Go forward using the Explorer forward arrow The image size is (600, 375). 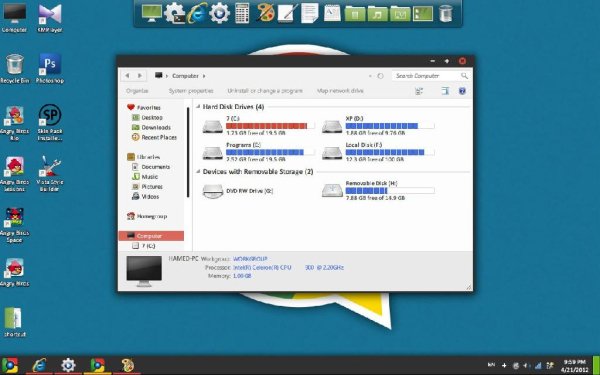click(140, 76)
